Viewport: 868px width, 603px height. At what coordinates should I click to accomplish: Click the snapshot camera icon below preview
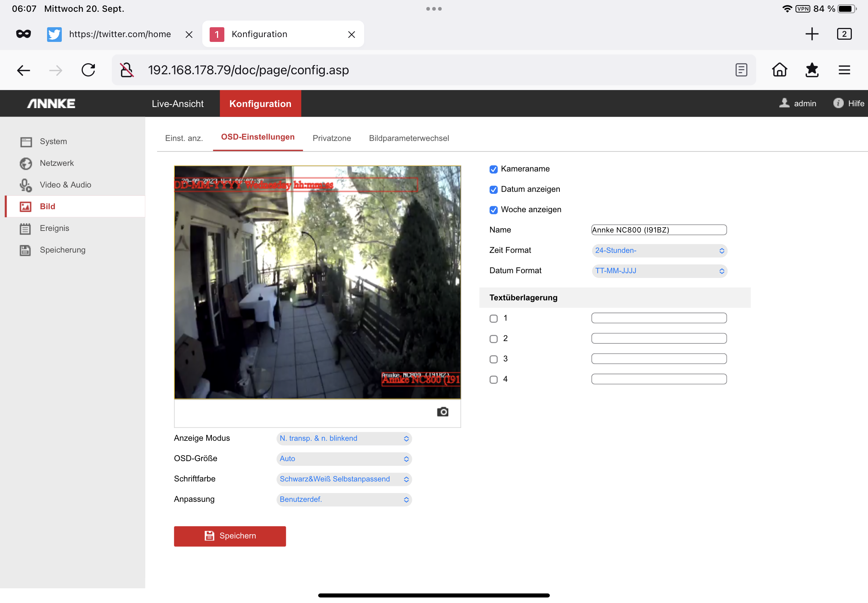tap(442, 411)
